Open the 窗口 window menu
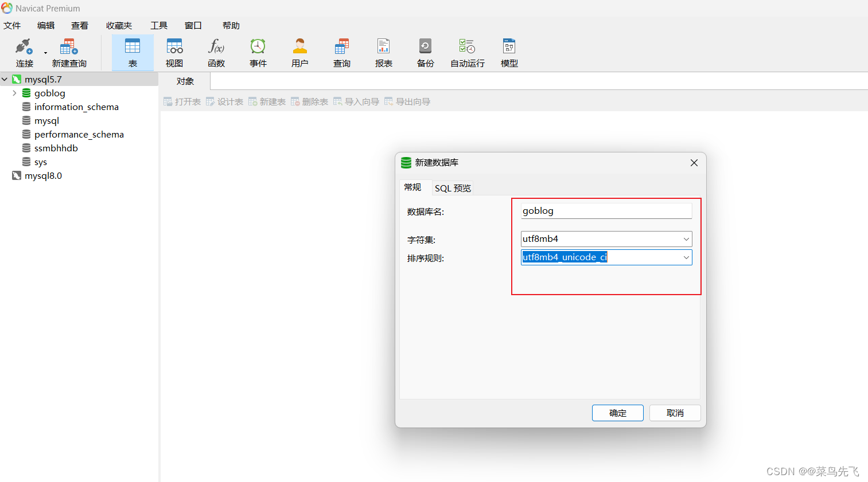The height and width of the screenshot is (482, 868). pyautogui.click(x=193, y=25)
